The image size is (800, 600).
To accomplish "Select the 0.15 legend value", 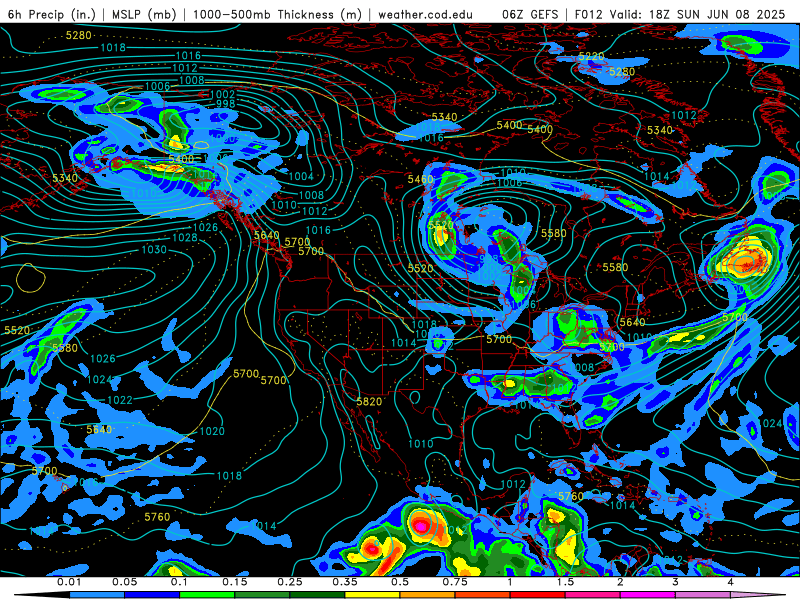I will click(235, 582).
